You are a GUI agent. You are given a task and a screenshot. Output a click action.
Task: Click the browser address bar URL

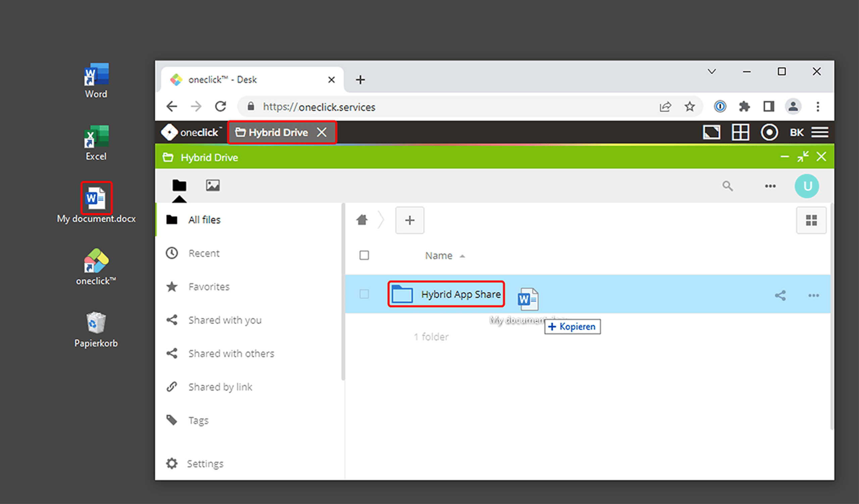pyautogui.click(x=319, y=107)
